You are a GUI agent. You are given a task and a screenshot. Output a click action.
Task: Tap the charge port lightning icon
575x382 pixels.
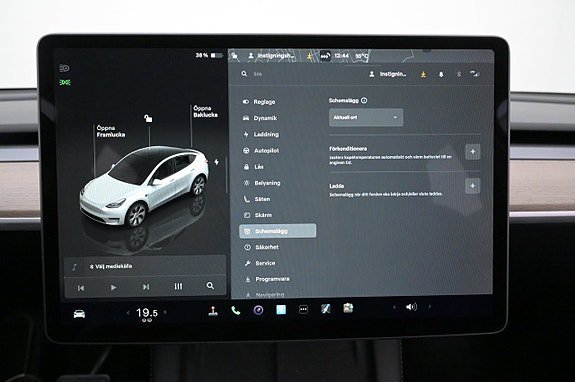tap(217, 162)
